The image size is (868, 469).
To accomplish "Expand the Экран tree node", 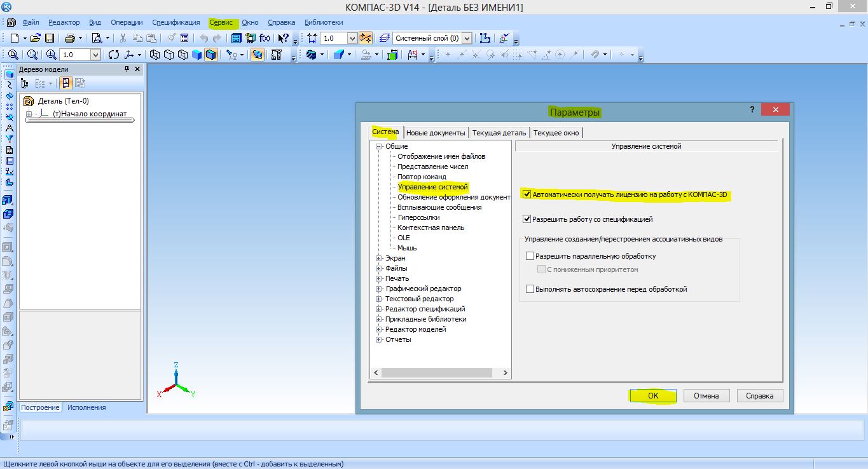I will (x=379, y=258).
